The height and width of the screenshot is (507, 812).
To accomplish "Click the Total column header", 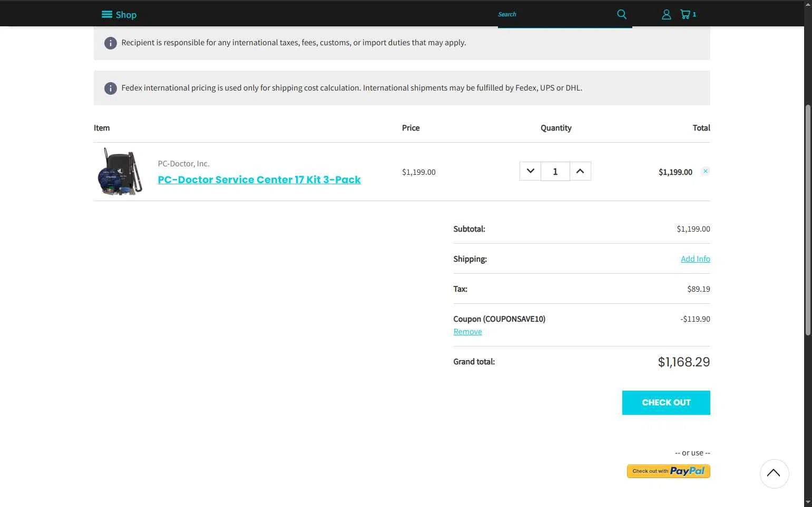I will tap(701, 128).
